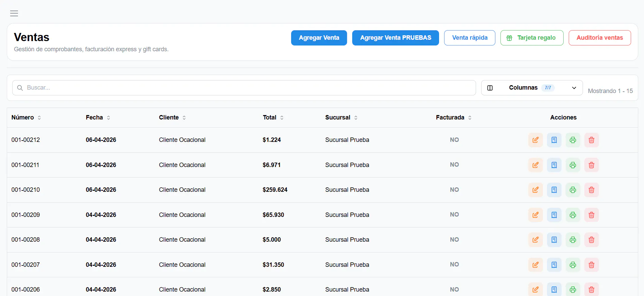Image resolution: width=644 pixels, height=296 pixels.
Task: Click total $259.624
Action: coord(275,190)
